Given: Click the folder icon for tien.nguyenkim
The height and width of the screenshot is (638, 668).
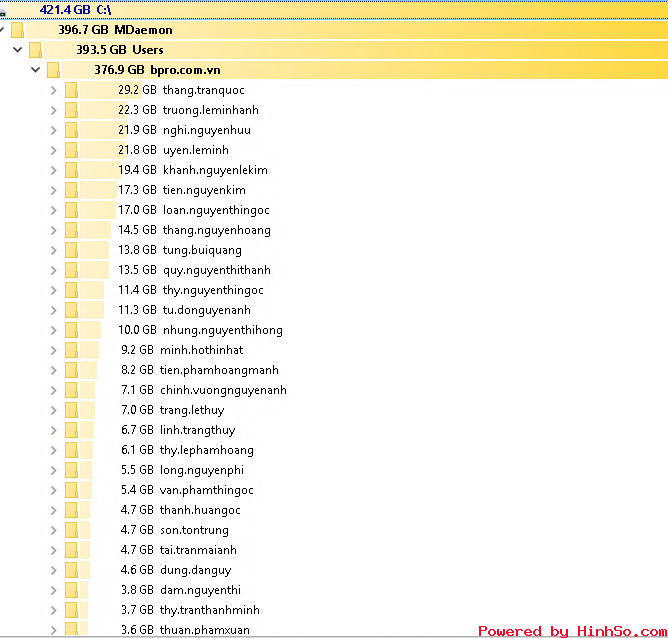Looking at the screenshot, I should (71, 190).
